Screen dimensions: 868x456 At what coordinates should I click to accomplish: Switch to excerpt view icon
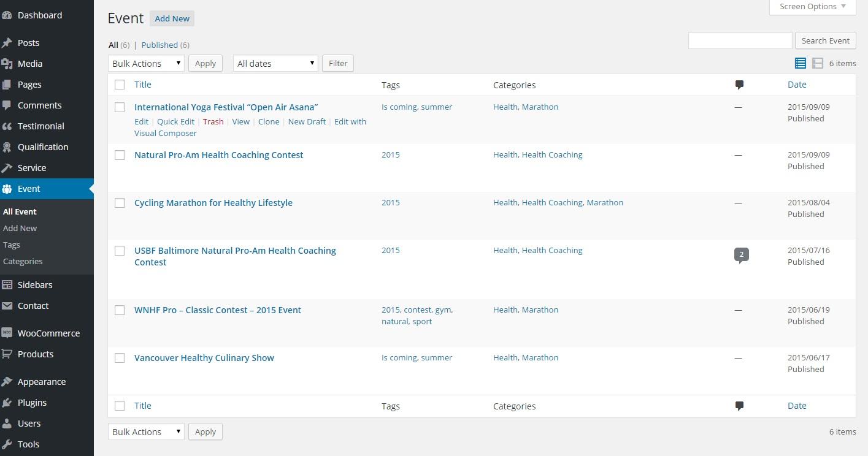tap(817, 63)
